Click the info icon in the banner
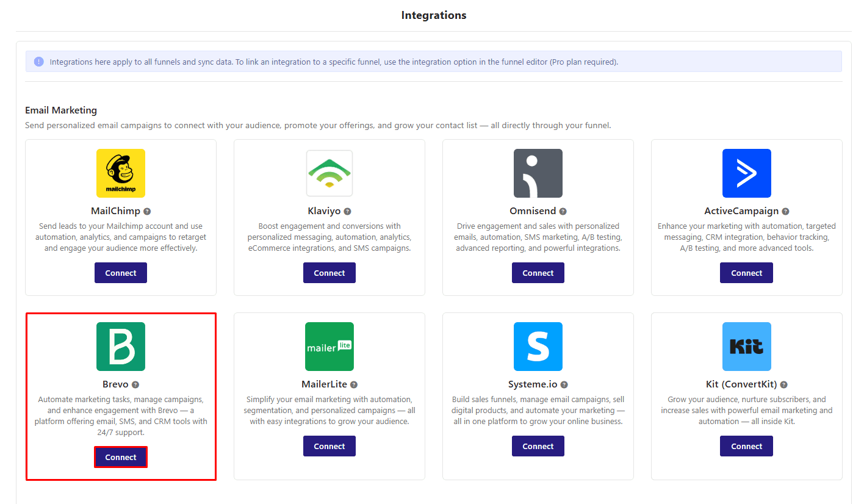 [x=38, y=62]
